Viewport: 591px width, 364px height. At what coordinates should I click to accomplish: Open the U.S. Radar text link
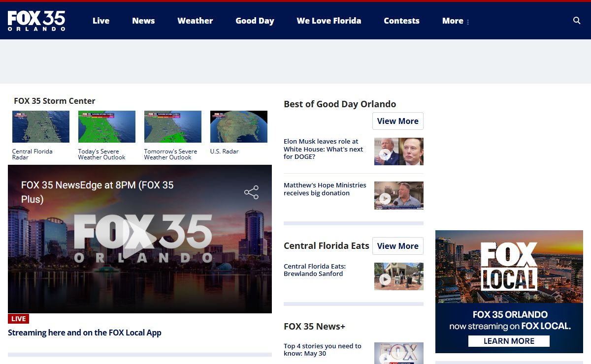click(x=224, y=152)
